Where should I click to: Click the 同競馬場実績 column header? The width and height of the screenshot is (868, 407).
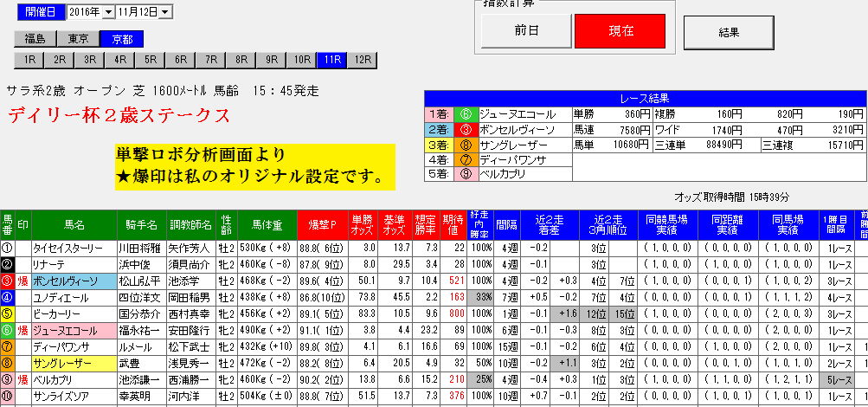pos(667,225)
